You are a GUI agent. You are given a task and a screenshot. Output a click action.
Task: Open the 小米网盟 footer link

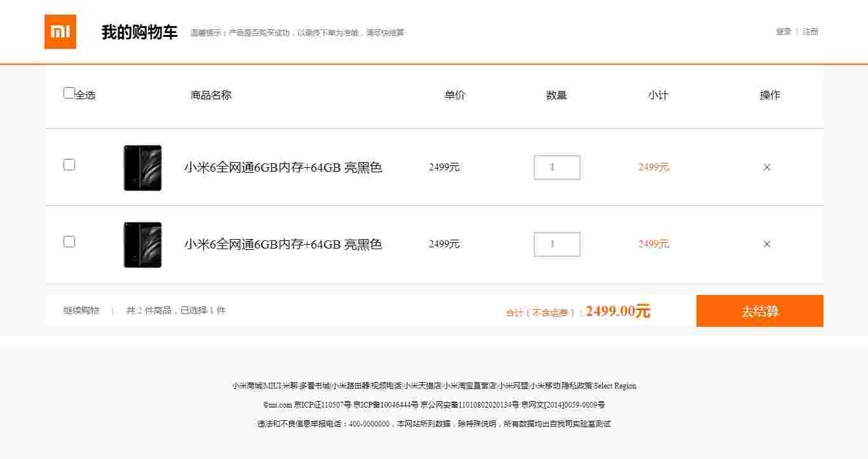(514, 386)
